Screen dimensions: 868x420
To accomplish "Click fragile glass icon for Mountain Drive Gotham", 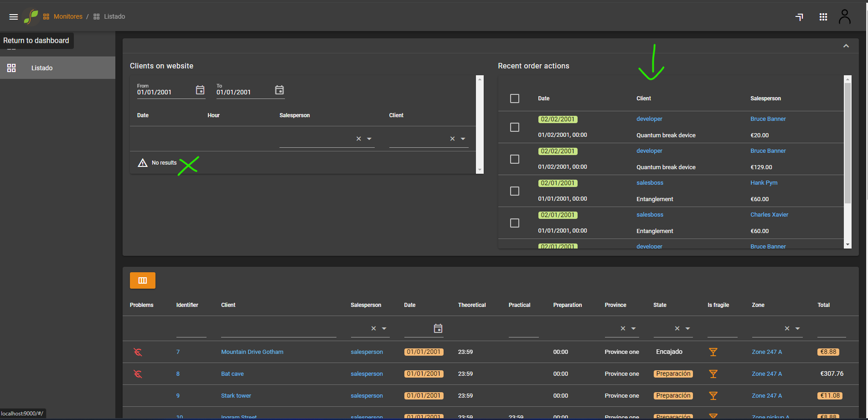I will [x=713, y=352].
